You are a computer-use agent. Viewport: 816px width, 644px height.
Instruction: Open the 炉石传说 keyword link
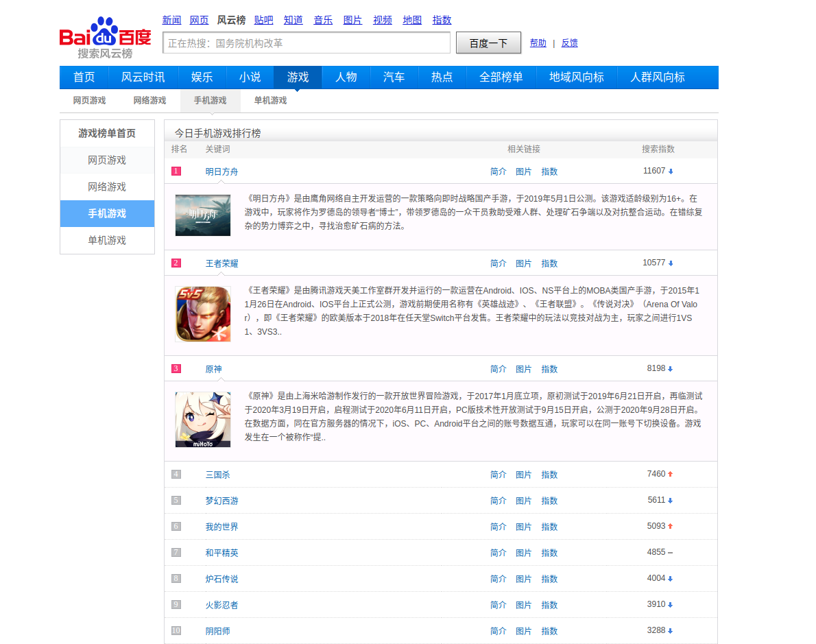(221, 579)
